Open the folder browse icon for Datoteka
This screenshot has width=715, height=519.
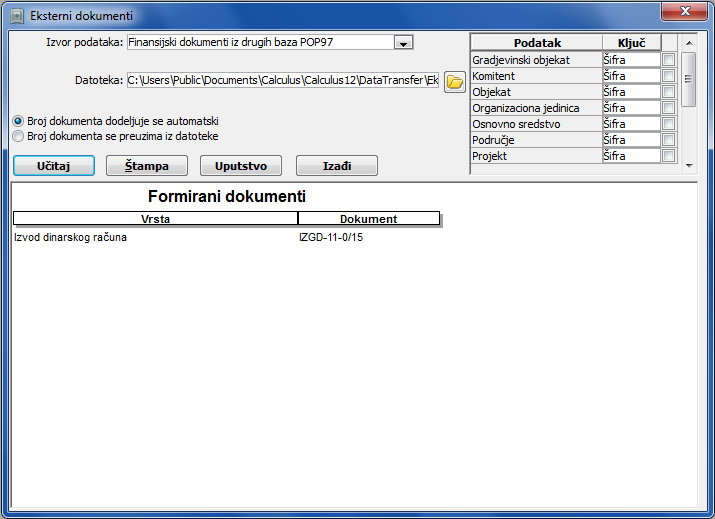click(x=455, y=81)
